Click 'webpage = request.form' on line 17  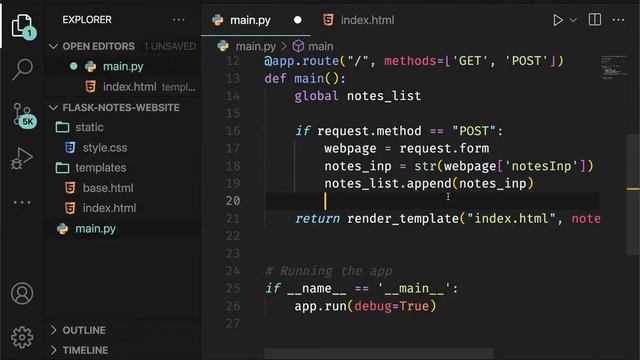point(407,149)
